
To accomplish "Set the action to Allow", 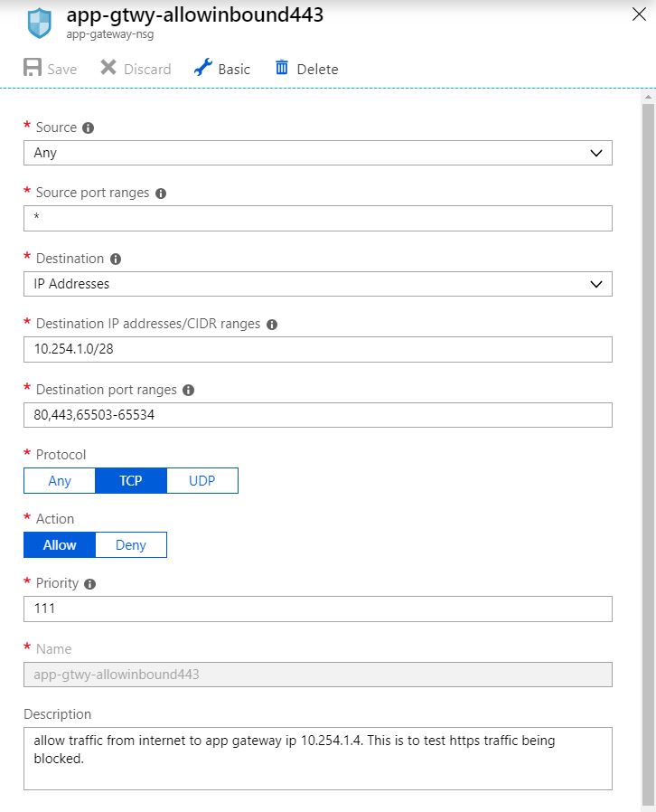I will click(60, 544).
